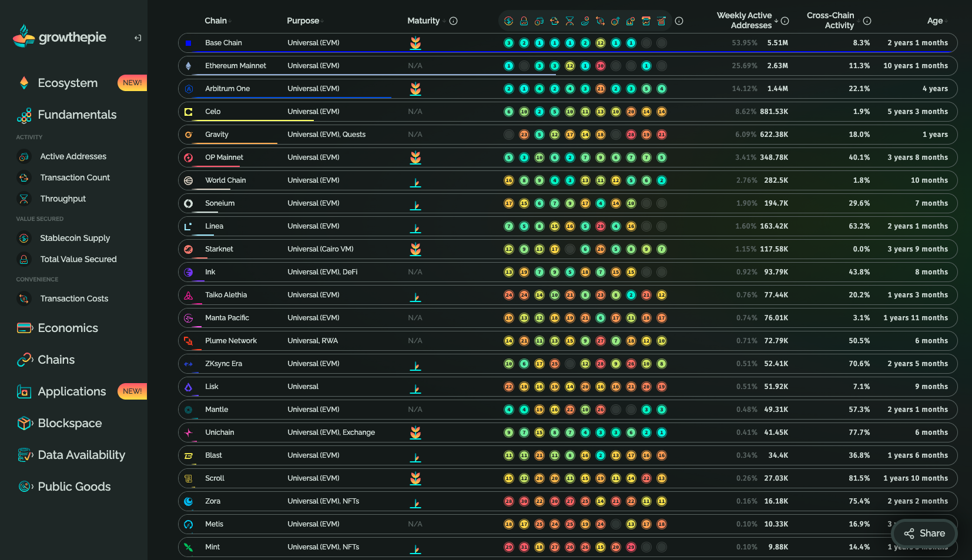Click the info icon beside Cross-Chain Activity
The height and width of the screenshot is (560, 972).
click(867, 21)
